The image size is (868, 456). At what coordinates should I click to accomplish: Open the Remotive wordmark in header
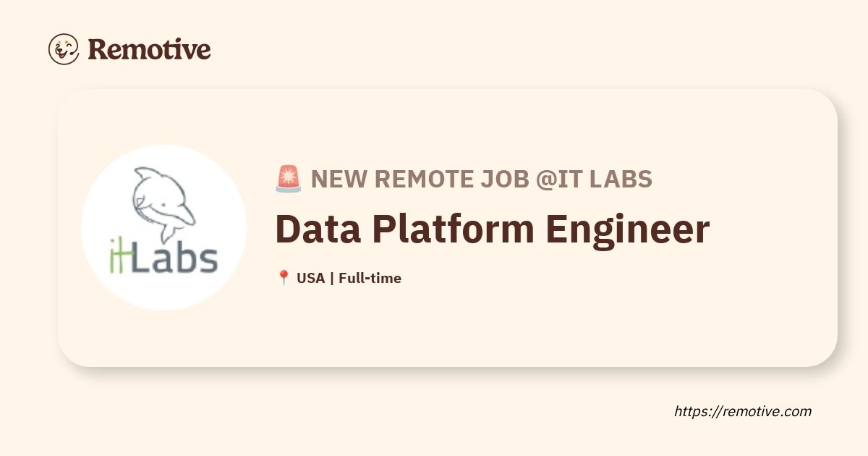149,49
